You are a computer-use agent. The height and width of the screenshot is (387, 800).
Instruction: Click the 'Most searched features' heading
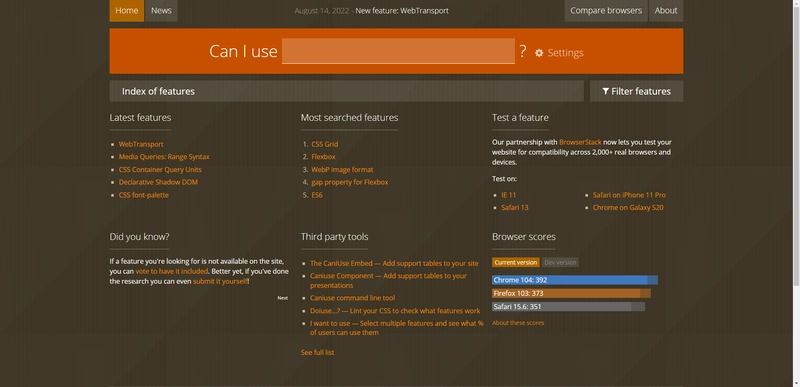coord(349,118)
